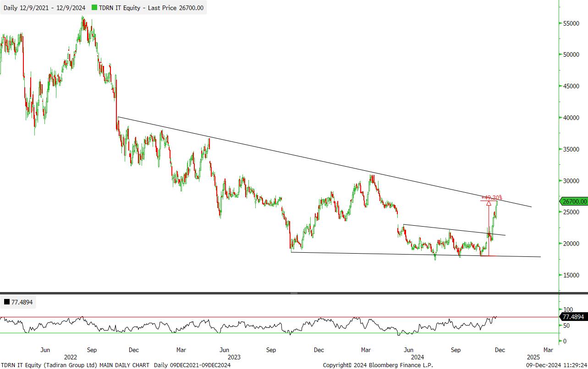Click the 2023 year label on the time axis
Image resolution: width=588 pixels, height=369 pixels.
(234, 357)
